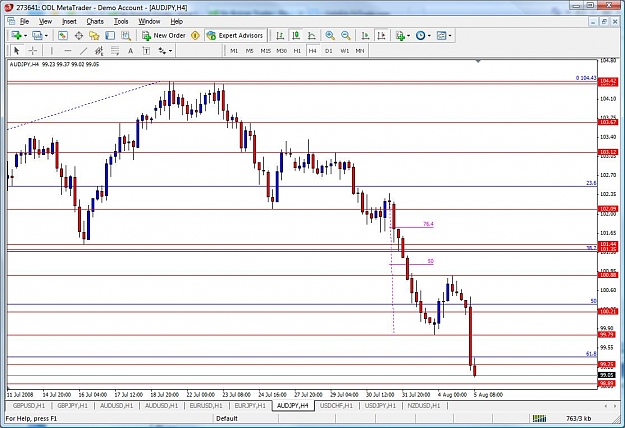Screen dimensions: 625x428
Task: Zoom in on the chart
Action: 330,35
